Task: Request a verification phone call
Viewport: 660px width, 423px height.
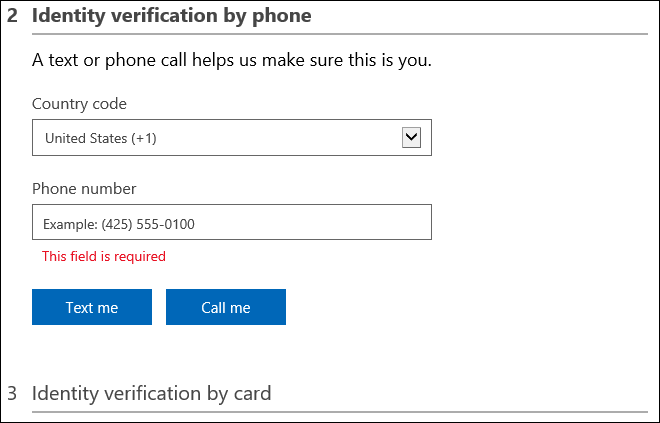Action: (x=226, y=307)
